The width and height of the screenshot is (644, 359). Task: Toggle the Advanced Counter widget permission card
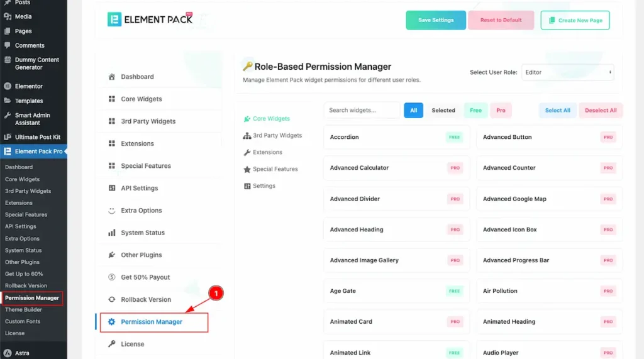tap(550, 168)
